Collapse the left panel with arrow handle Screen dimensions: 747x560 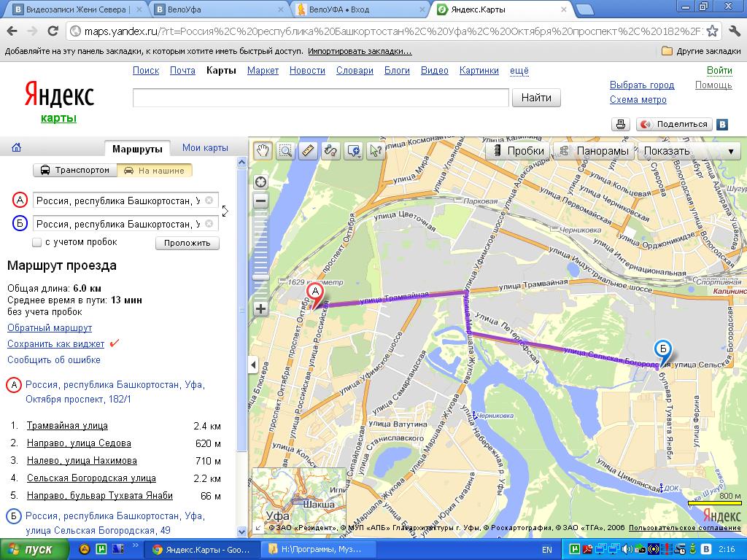253,365
